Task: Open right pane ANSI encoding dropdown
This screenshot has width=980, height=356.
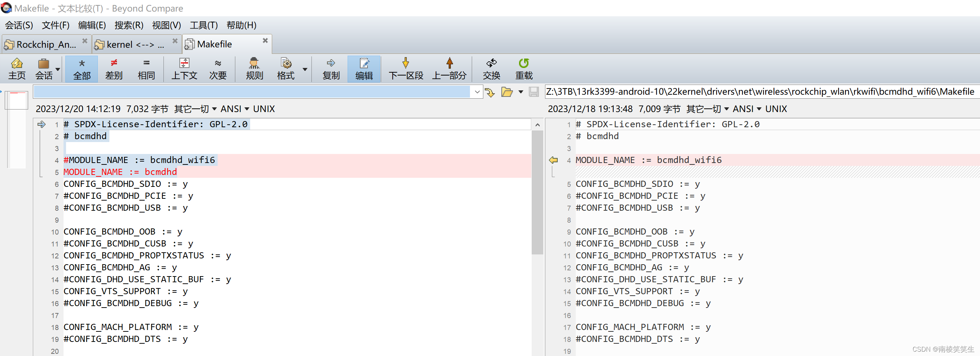Action: click(747, 109)
